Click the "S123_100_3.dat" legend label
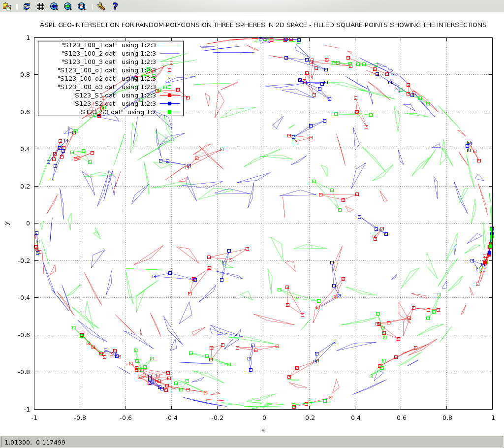The image size is (504, 448). (89, 62)
